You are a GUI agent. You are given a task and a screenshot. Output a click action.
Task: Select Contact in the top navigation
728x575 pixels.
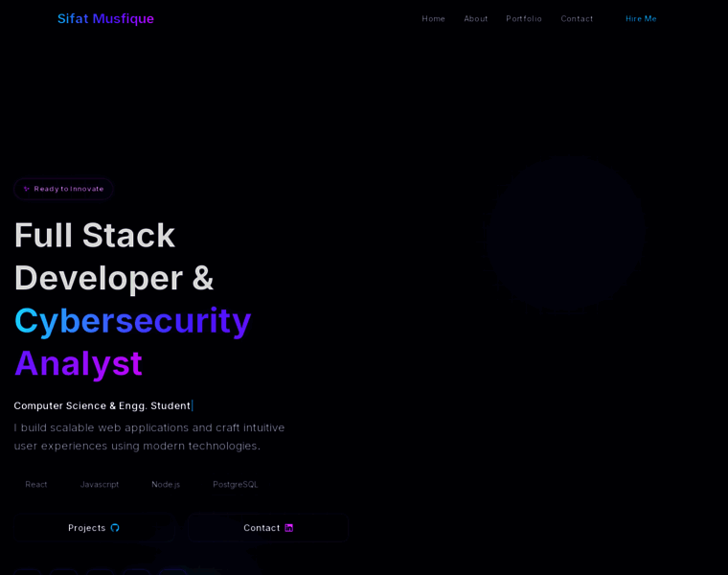pos(577,18)
